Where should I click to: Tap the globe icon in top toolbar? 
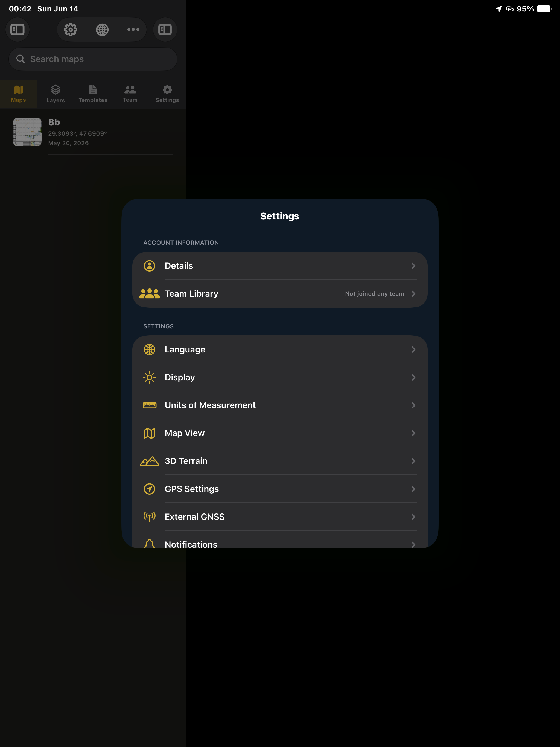tap(102, 30)
